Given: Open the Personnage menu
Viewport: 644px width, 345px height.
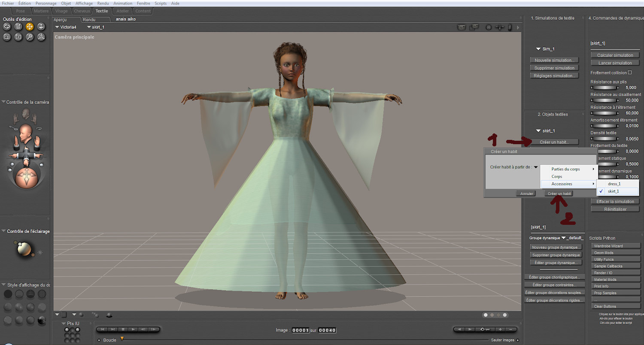Looking at the screenshot, I should (46, 3).
